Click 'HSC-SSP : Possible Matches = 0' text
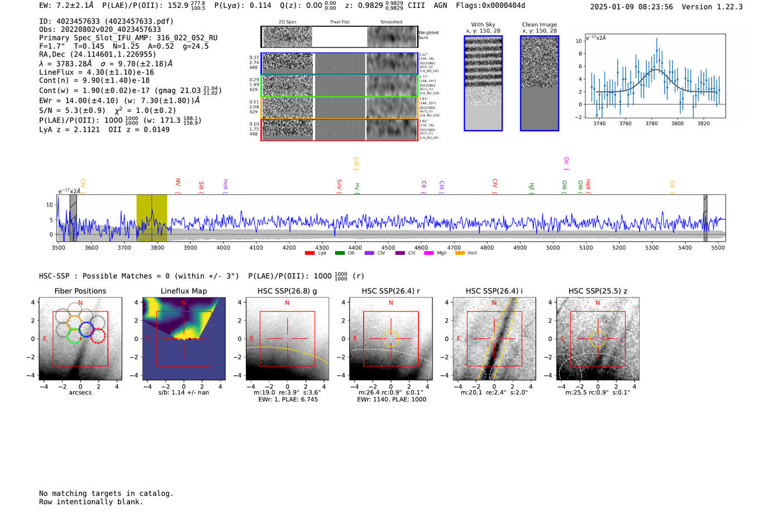The image size is (782, 532). [104, 276]
